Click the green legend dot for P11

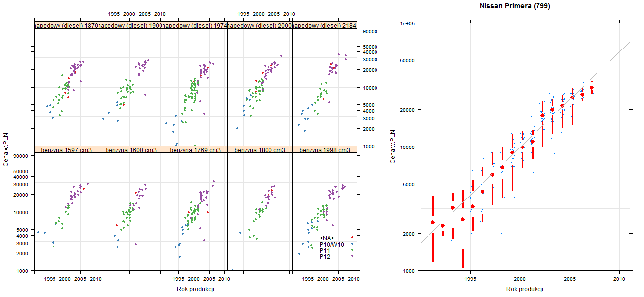click(352, 250)
